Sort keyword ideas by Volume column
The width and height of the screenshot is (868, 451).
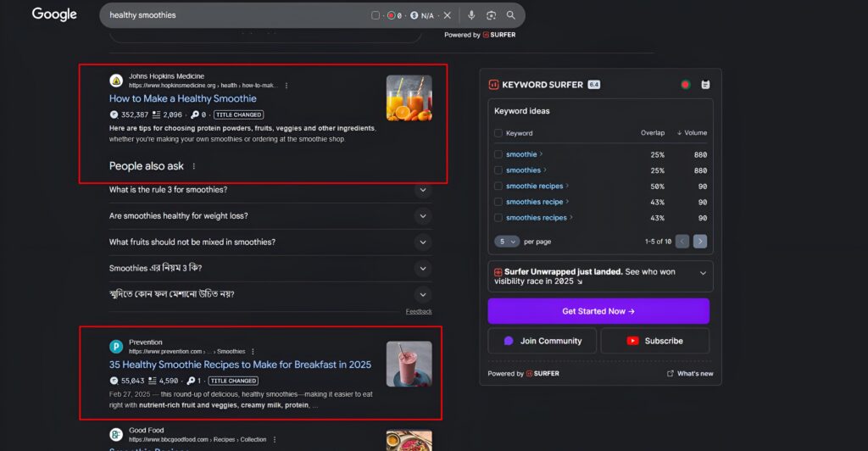[692, 133]
